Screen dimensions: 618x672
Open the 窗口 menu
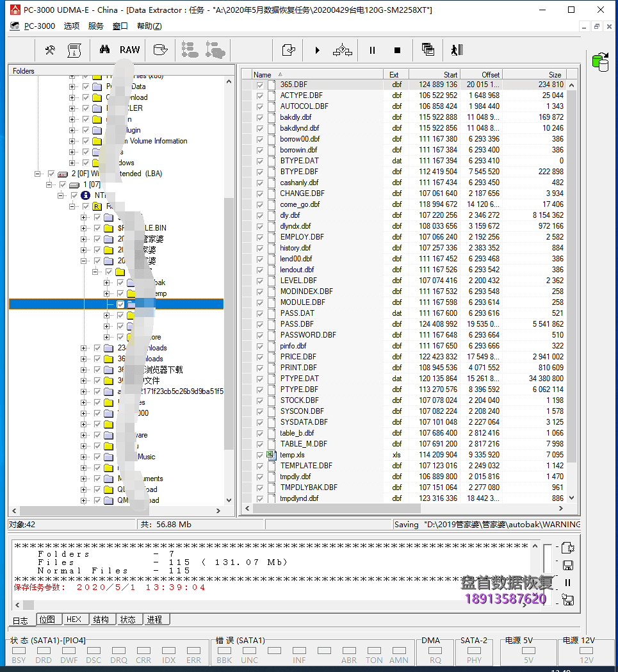pos(120,26)
